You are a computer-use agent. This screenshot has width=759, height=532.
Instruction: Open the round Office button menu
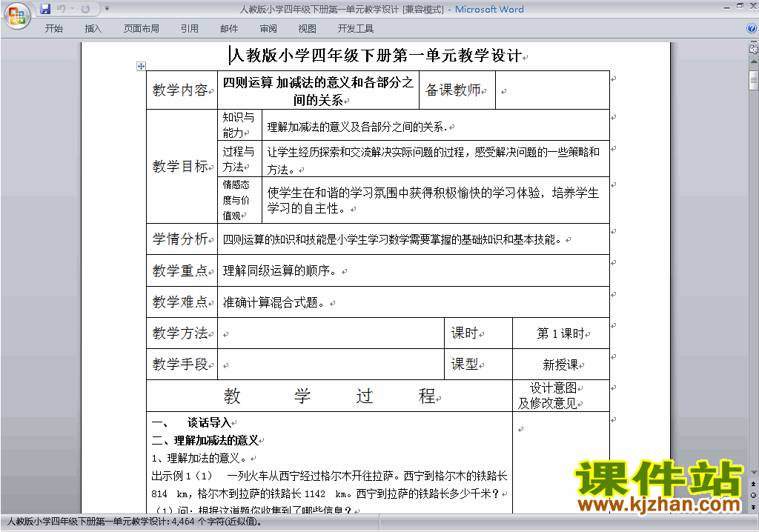coord(17,16)
